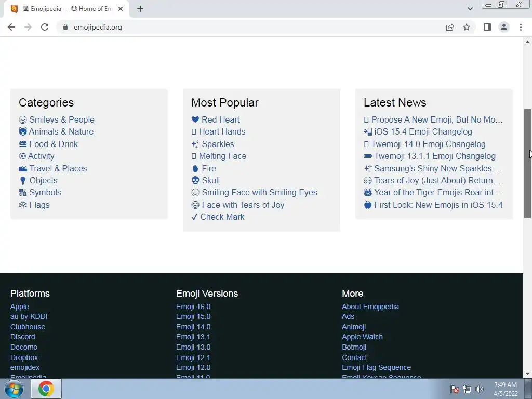Click the smiley icon beside Smileys & People
The height and width of the screenshot is (399, 532).
coord(23,120)
